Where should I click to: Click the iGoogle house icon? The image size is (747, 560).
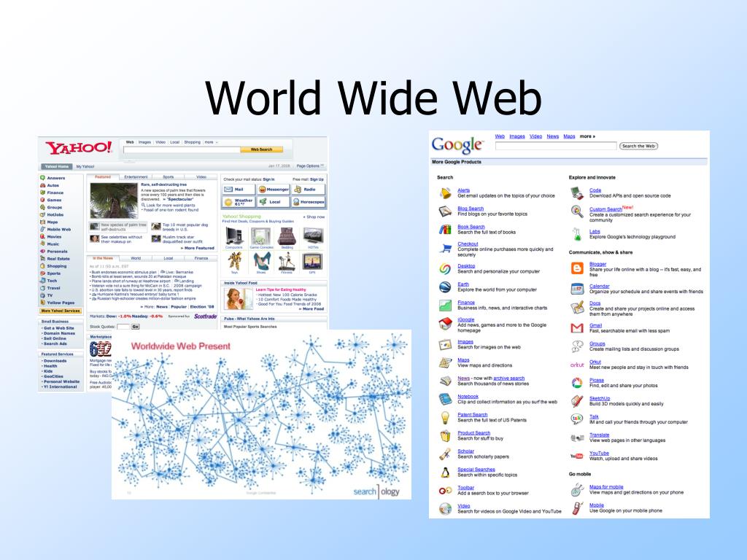click(445, 324)
